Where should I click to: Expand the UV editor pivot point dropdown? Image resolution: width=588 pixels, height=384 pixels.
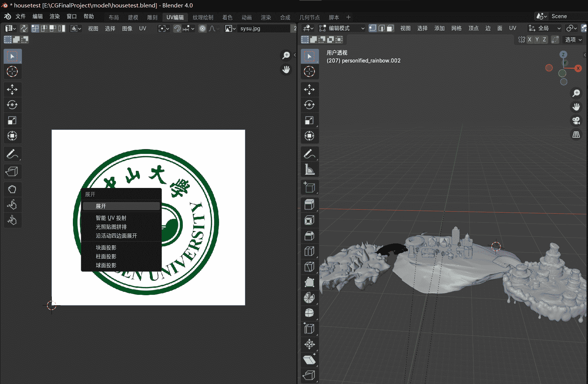[164, 28]
